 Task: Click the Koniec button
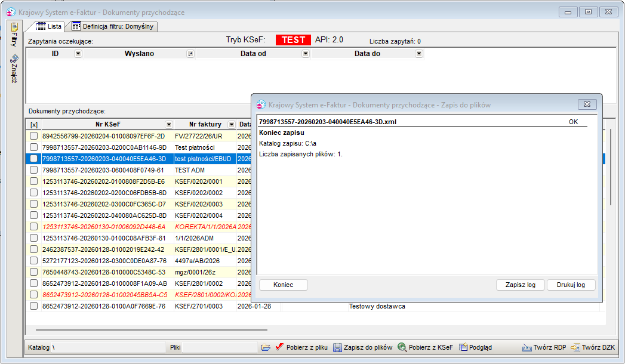pyautogui.click(x=284, y=285)
